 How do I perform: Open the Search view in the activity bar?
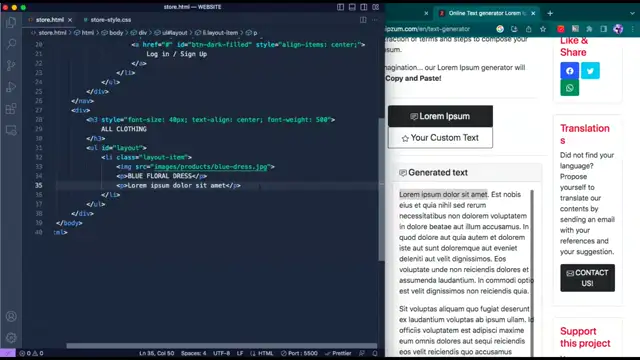point(11,44)
